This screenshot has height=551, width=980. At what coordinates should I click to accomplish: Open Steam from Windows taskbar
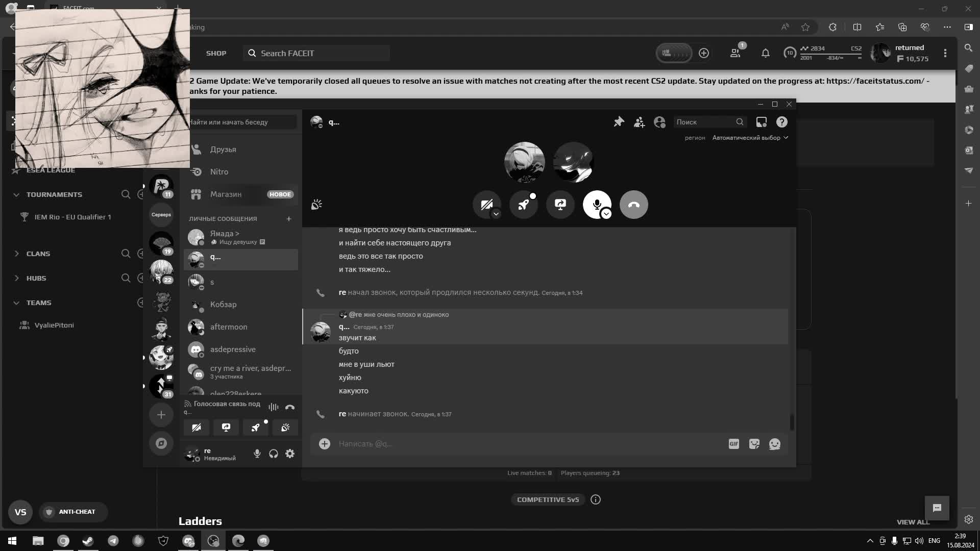point(88,541)
